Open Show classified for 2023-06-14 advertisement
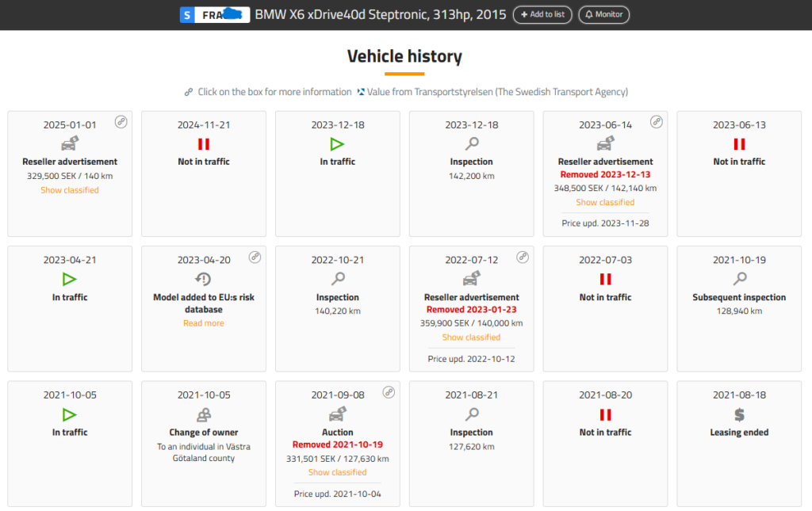 tap(605, 202)
